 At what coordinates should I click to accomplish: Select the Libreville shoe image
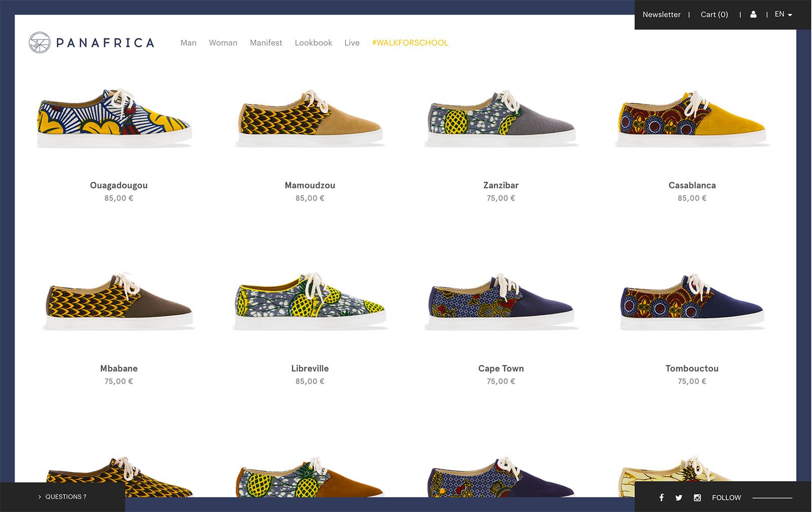coord(310,302)
